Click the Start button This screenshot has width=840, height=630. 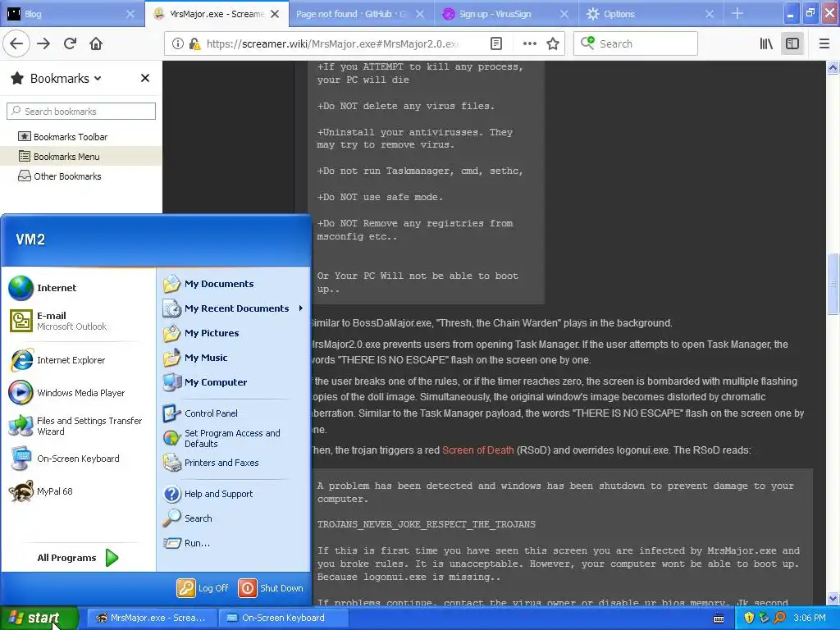[39, 618]
